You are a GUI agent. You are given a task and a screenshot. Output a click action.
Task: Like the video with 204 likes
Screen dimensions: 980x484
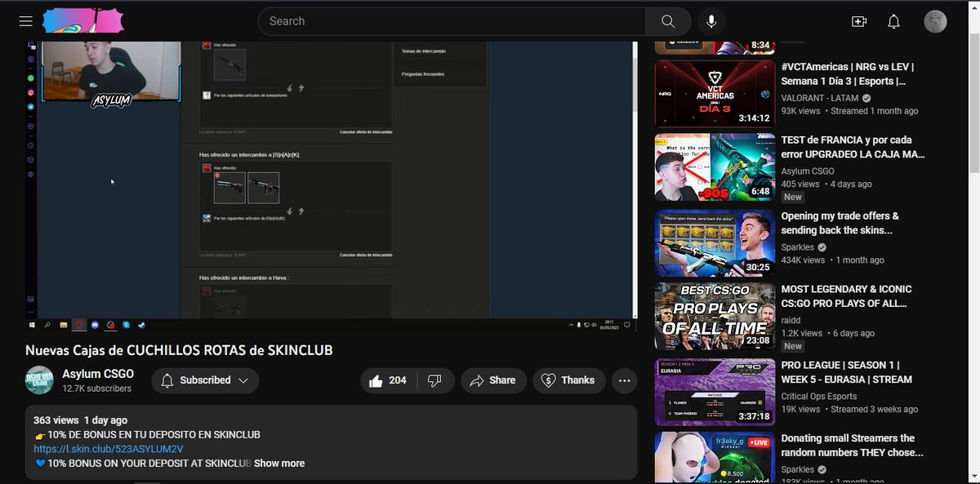(389, 380)
